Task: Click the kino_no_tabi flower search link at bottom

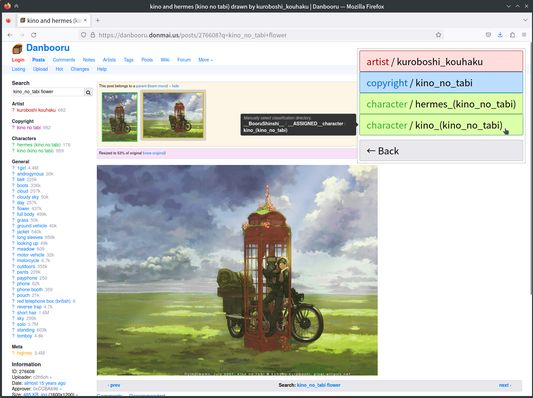Action: 319,385
